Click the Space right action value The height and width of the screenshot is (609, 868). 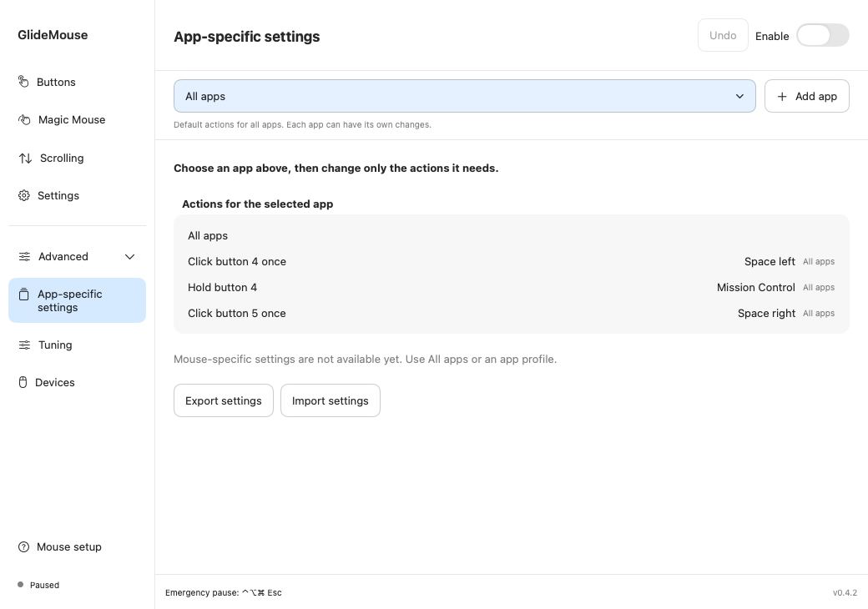[x=766, y=313]
